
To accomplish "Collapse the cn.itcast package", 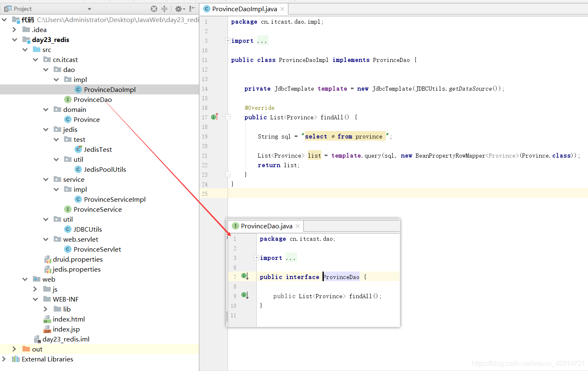I will (x=35, y=59).
